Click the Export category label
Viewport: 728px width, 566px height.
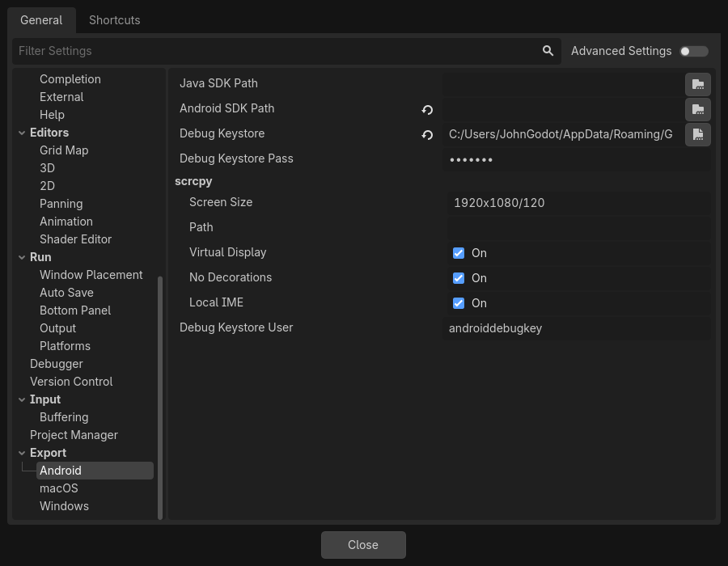click(x=49, y=453)
